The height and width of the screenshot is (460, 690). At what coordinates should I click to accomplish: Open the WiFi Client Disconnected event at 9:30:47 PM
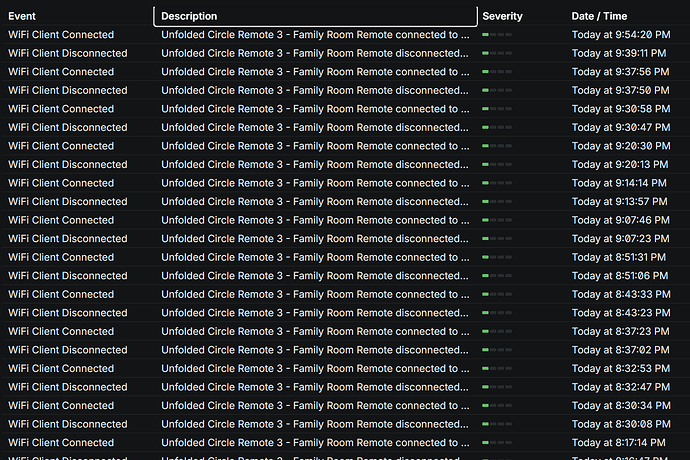(x=68, y=127)
